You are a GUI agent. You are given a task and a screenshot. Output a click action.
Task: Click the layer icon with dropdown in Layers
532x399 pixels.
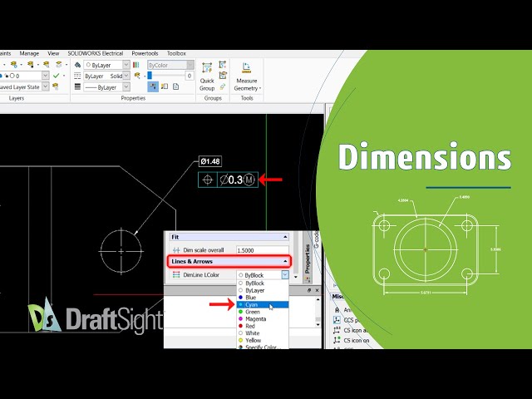(x=14, y=65)
